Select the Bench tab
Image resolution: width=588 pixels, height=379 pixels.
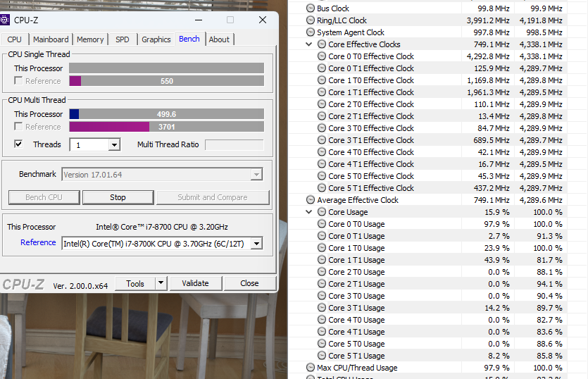click(x=189, y=39)
